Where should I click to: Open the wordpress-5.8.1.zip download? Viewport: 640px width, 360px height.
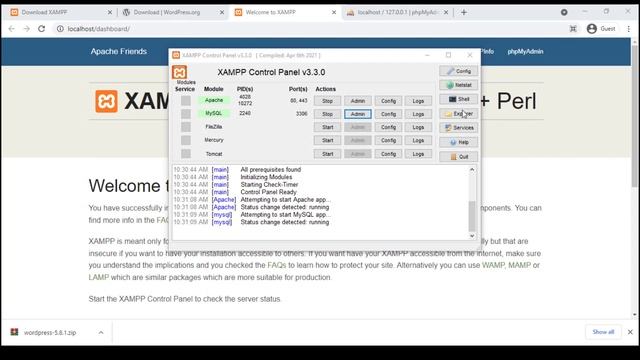pos(50,332)
